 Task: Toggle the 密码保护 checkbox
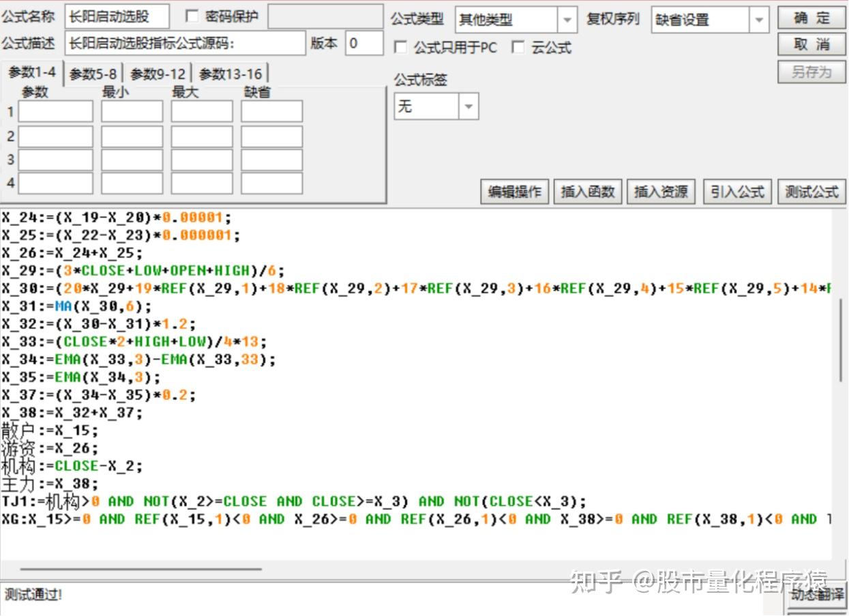pos(192,16)
